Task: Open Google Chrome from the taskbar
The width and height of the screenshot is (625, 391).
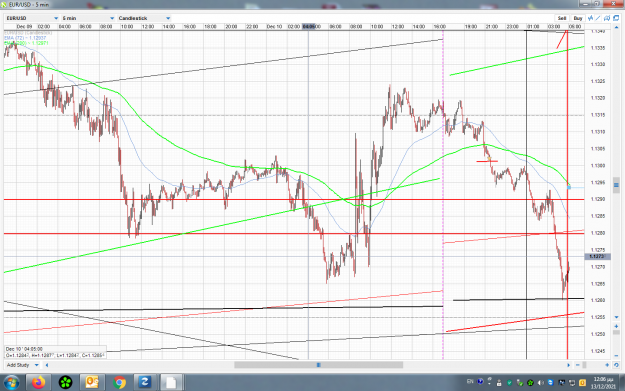Action: [x=119, y=383]
